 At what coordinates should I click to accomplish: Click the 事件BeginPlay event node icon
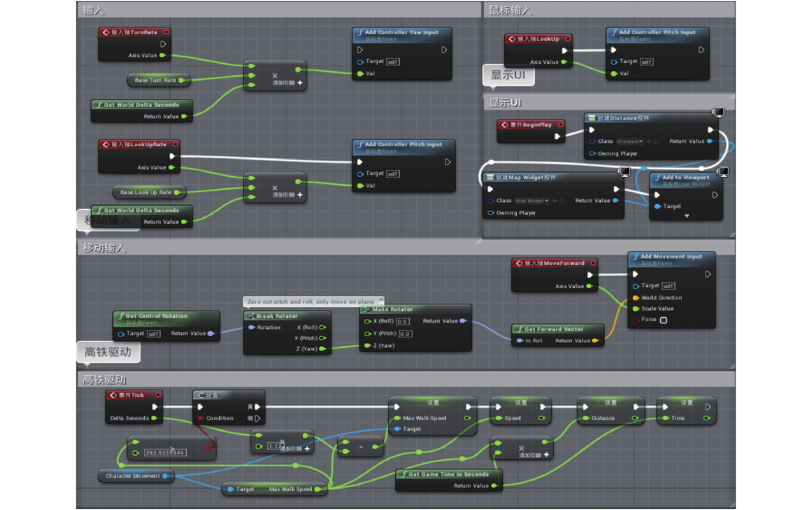[505, 125]
